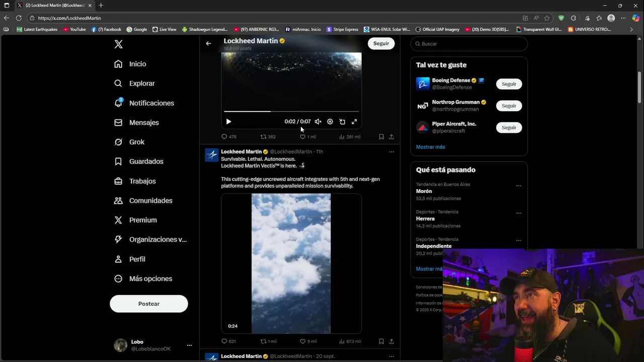Viewport: 644px width, 362px height.
Task: Open replies with 621 comments
Action: 229,341
